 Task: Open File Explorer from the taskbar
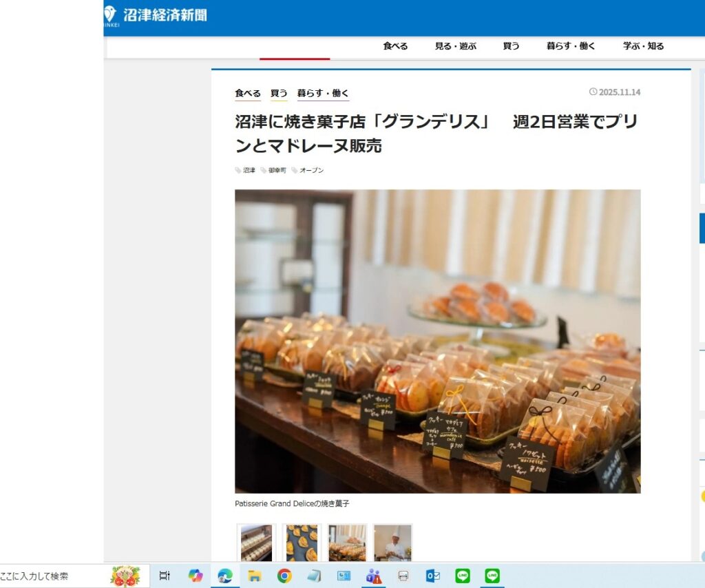click(x=255, y=576)
